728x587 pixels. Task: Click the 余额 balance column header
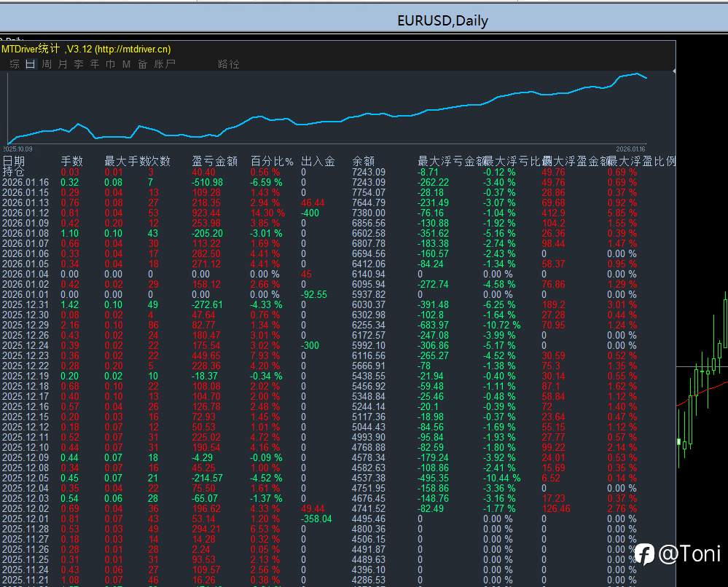(363, 161)
